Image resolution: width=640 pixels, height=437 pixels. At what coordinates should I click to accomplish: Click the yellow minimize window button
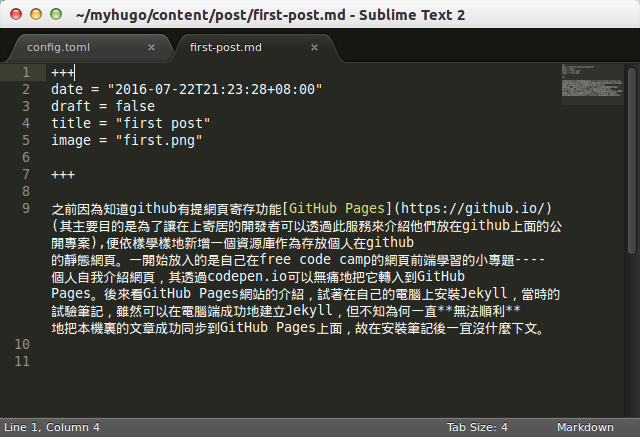click(36, 14)
